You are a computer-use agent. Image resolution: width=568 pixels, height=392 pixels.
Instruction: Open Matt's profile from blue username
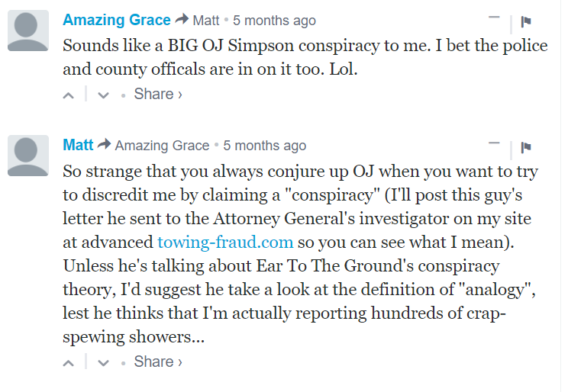click(x=78, y=145)
